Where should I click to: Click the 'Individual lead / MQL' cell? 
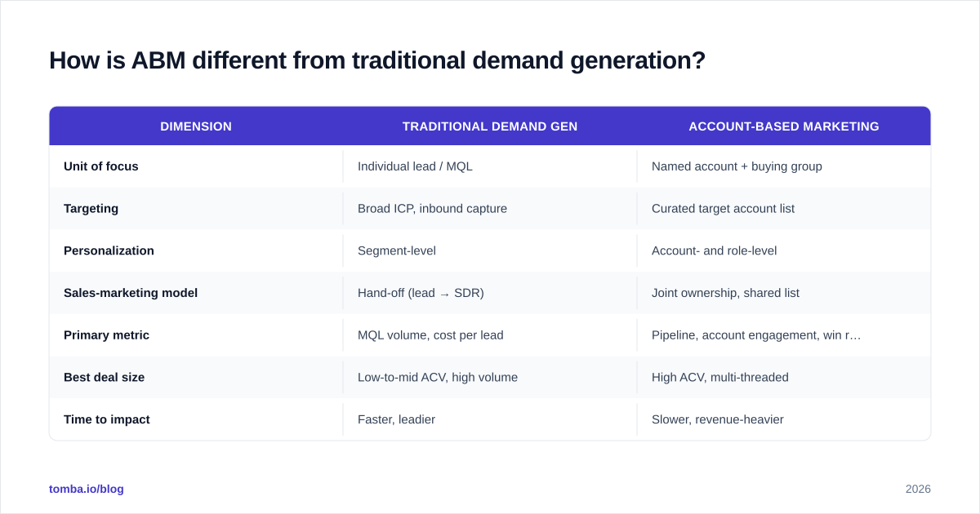415,166
